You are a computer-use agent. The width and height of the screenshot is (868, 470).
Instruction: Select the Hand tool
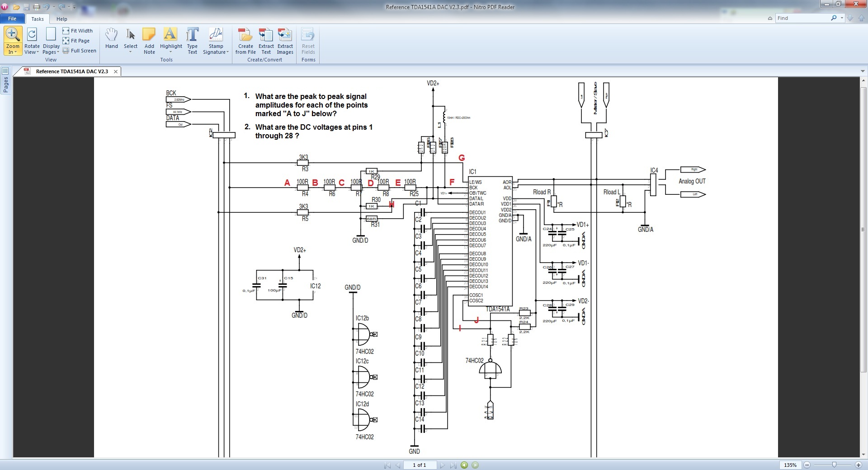111,38
